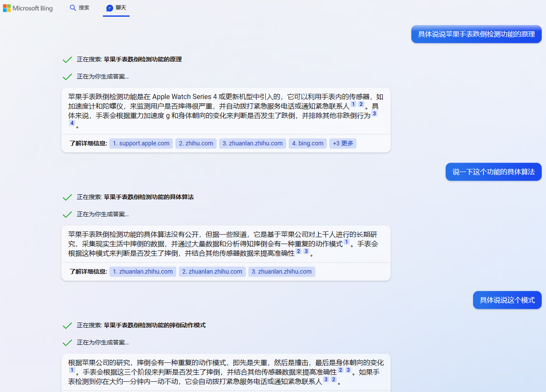The width and height of the screenshot is (546, 392).
Task: Click green checkmark beside 正在搜索 具体算法
Action: (67, 197)
